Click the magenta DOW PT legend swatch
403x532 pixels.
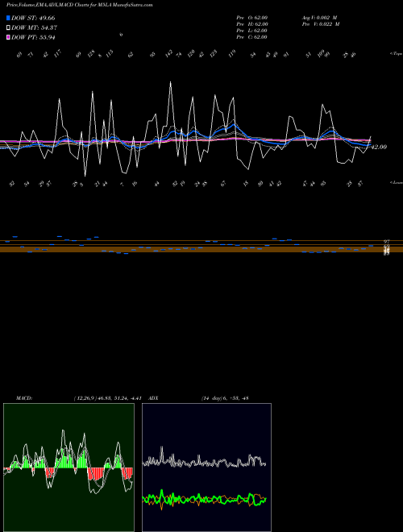coord(8,37)
